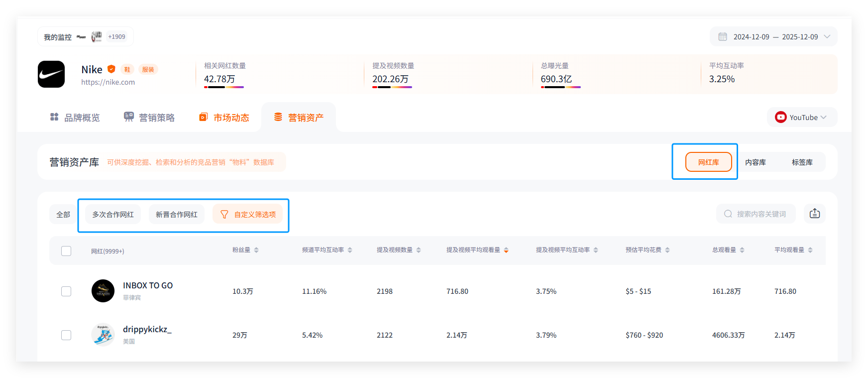This screenshot has height=378, width=868.
Task: Sort by 预估平均花费 column arrows
Action: pos(667,250)
